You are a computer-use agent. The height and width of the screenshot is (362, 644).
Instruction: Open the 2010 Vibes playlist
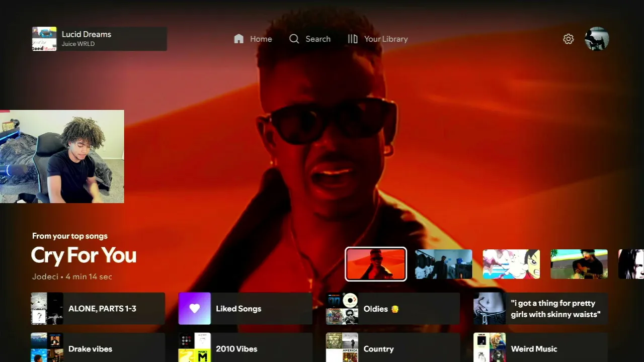pos(246,347)
